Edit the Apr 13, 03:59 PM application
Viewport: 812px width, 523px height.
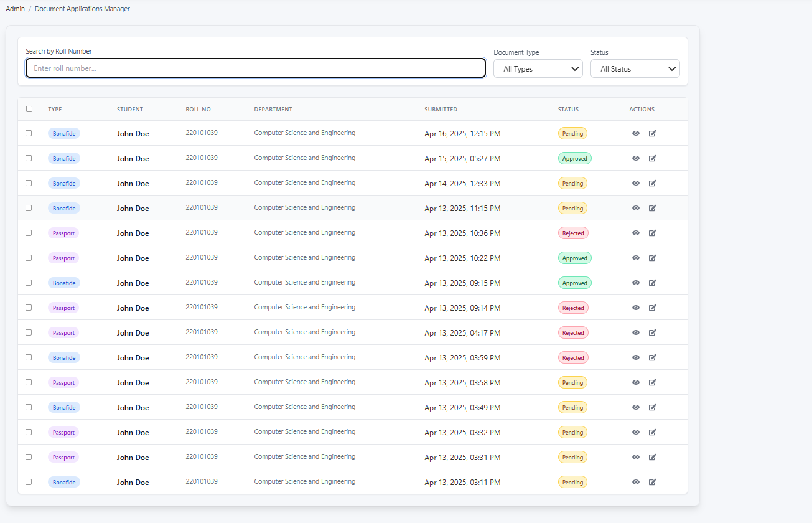[x=653, y=357]
